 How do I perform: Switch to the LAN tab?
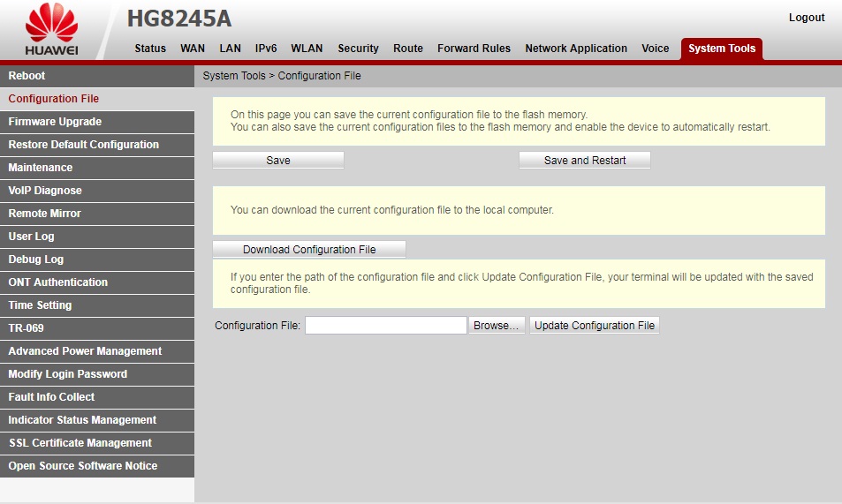tap(230, 49)
